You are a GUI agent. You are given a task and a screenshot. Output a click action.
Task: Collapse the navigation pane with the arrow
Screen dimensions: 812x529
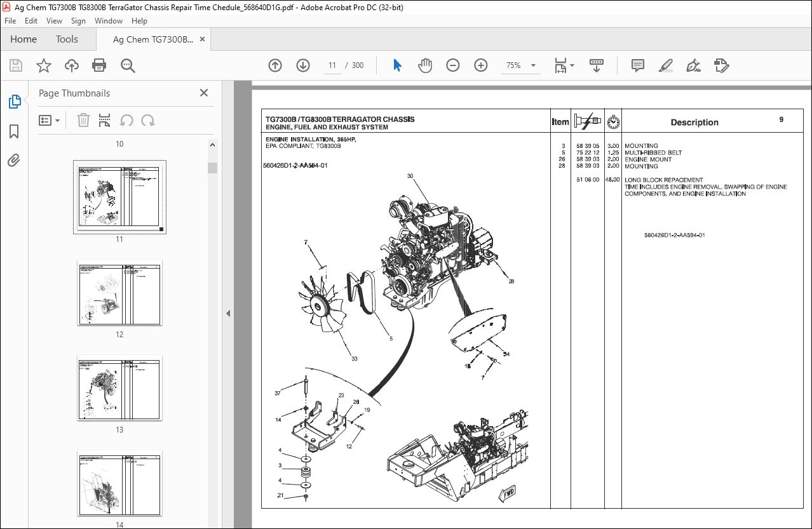(228, 313)
